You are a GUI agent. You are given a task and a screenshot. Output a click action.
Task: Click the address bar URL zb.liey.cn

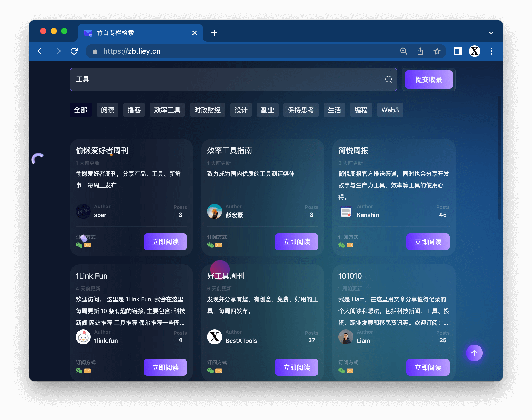[132, 51]
